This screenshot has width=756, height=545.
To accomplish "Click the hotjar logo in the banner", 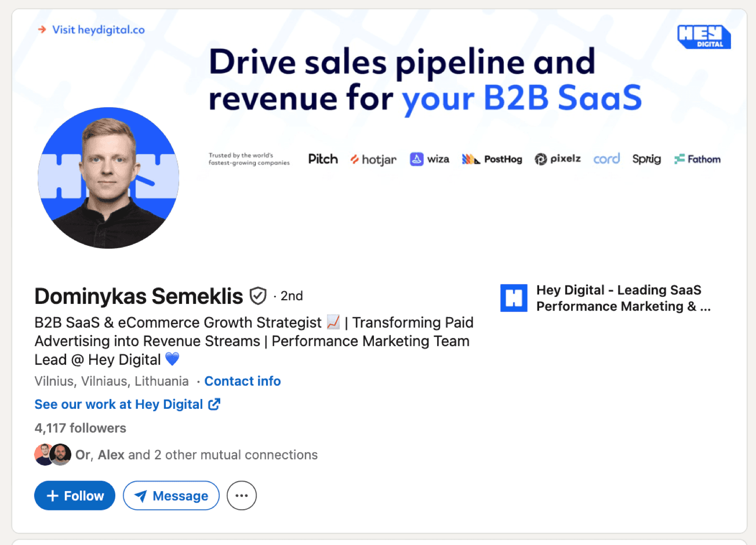I will (373, 159).
